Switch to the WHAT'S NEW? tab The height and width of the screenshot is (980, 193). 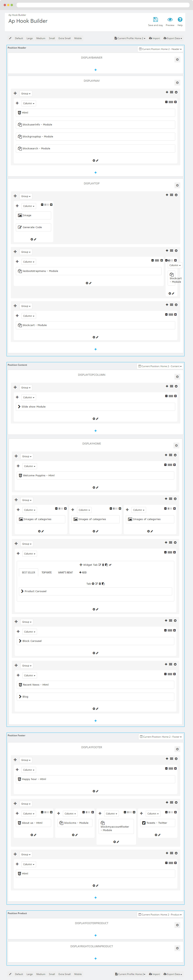coord(66,572)
